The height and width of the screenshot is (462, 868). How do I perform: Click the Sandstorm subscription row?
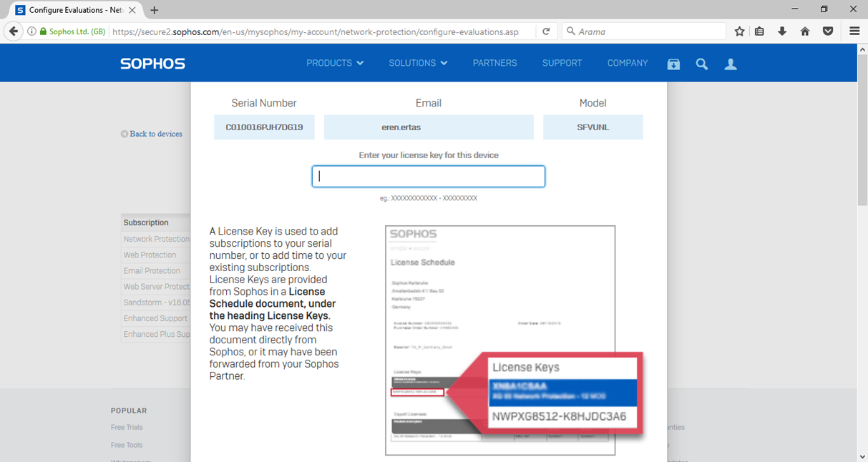[156, 303]
